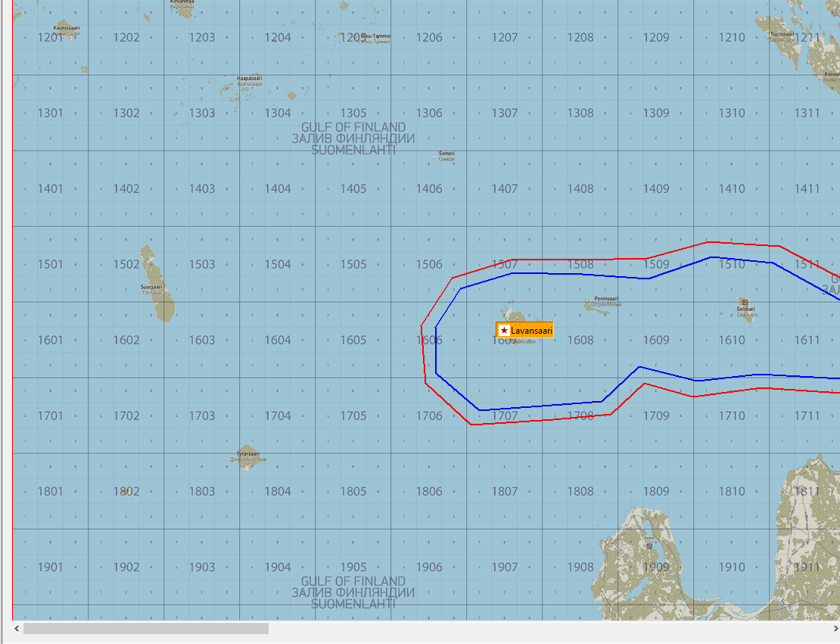Click the red star icon beside Lavansaari

click(504, 331)
